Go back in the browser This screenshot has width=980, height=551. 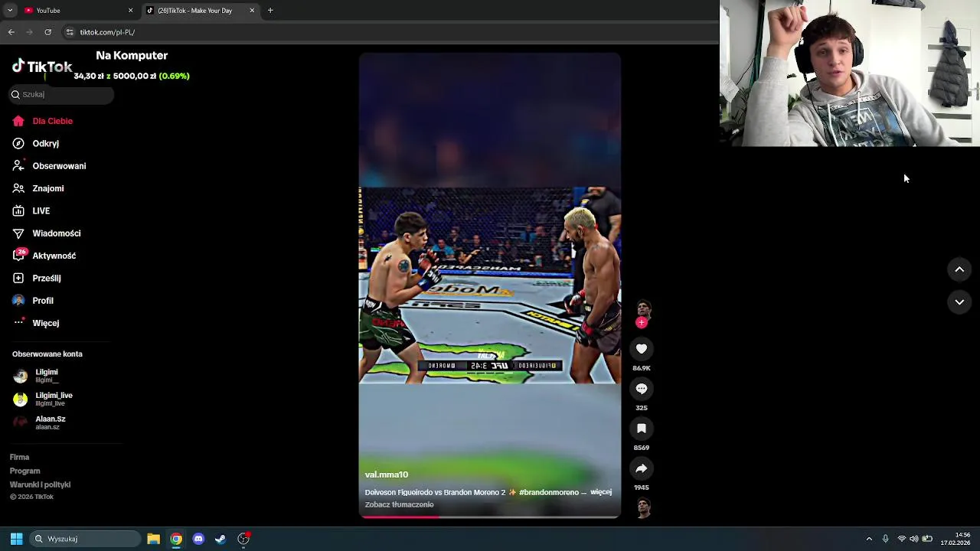[11, 32]
